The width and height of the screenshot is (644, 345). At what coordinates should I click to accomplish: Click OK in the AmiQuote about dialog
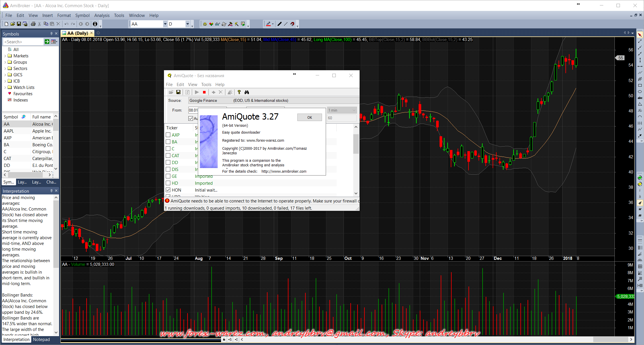pyautogui.click(x=309, y=117)
